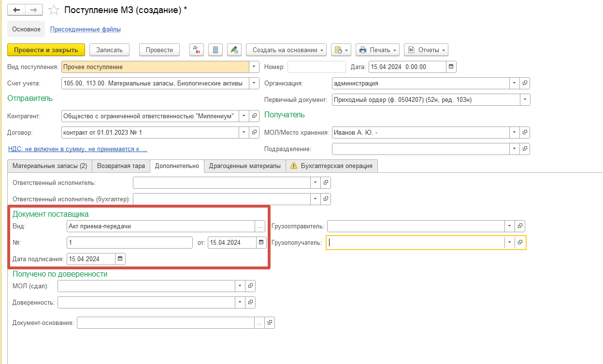Open calendar for the Дата field
Screen dimensions: 603x364
[451, 67]
